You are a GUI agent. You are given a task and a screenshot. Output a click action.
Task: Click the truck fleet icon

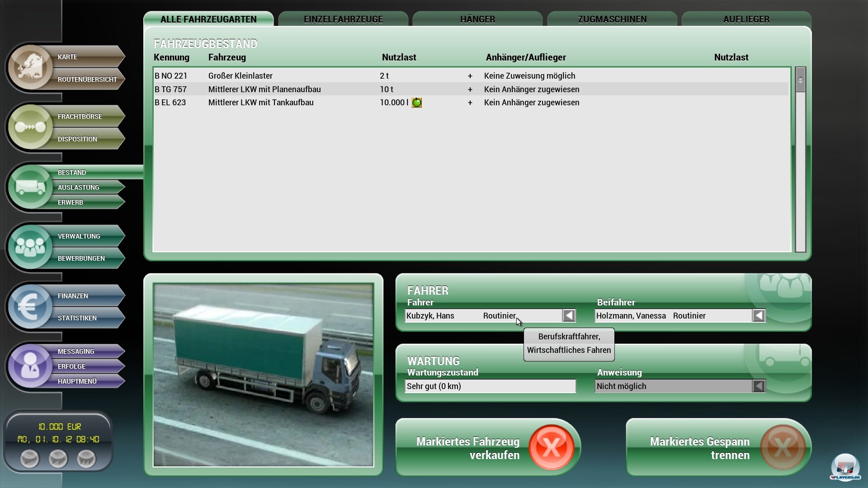(30, 187)
